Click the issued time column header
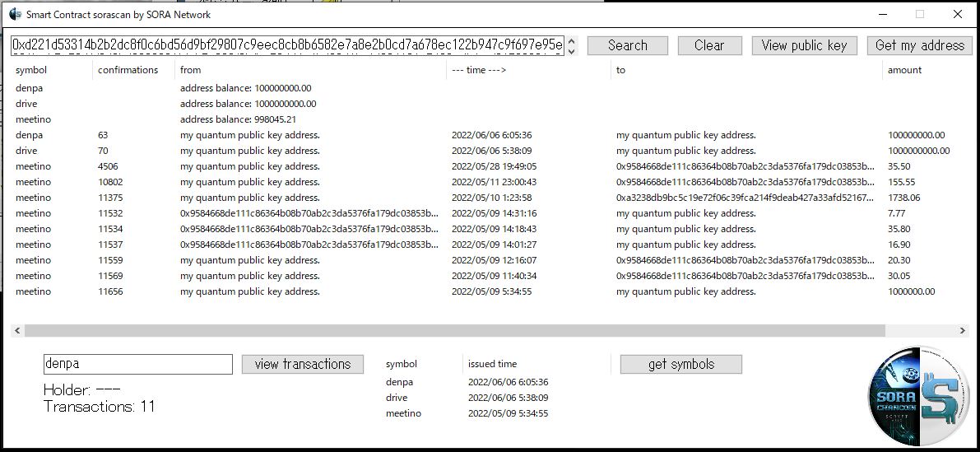Image resolution: width=980 pixels, height=452 pixels. click(536, 364)
